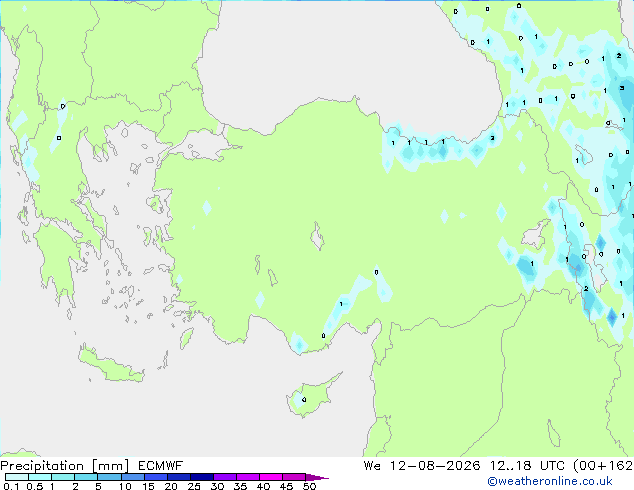This screenshot has height=490, width=634.
Task: Click the 35–40 mm legend swatch
Action: [247, 477]
